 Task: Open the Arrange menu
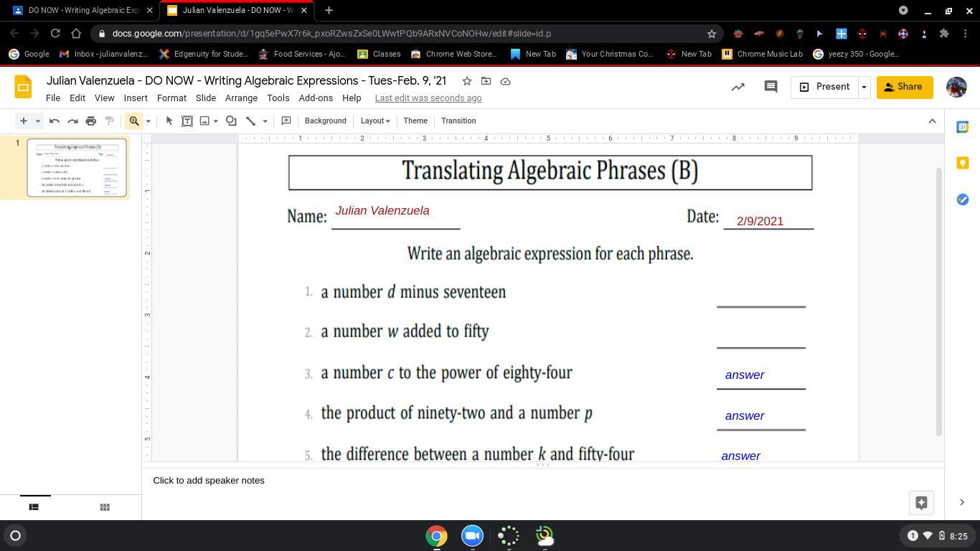point(241,98)
